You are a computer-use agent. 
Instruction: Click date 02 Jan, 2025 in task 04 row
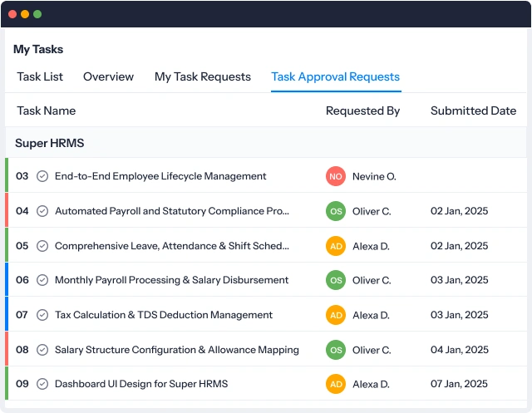[460, 211]
